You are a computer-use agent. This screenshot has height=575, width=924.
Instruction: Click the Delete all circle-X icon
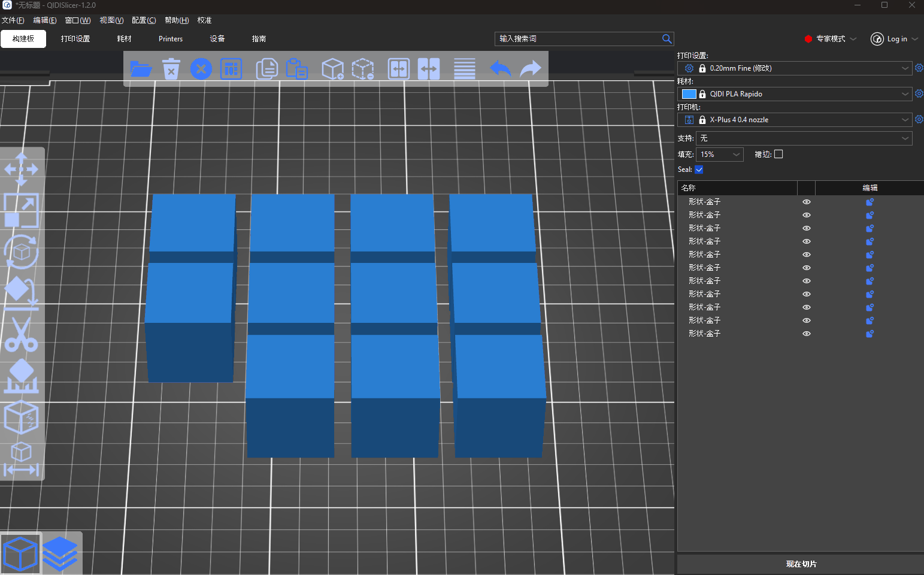(201, 69)
